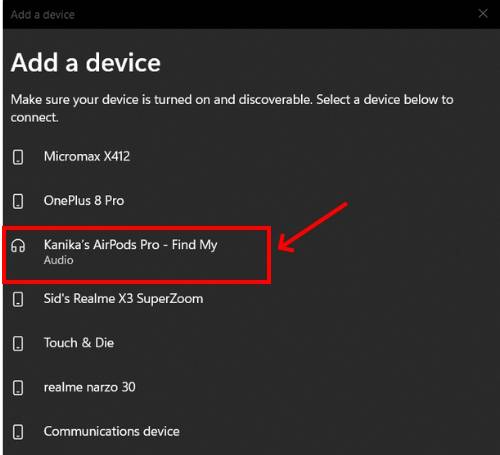Click the phone icon beside Touch & Die
The height and width of the screenshot is (455, 500).
(18, 343)
